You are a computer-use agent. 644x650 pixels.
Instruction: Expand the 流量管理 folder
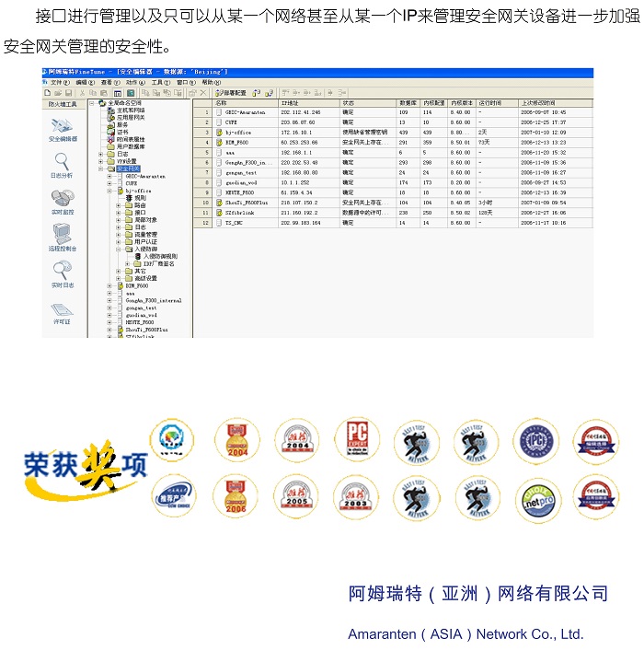[119, 235]
